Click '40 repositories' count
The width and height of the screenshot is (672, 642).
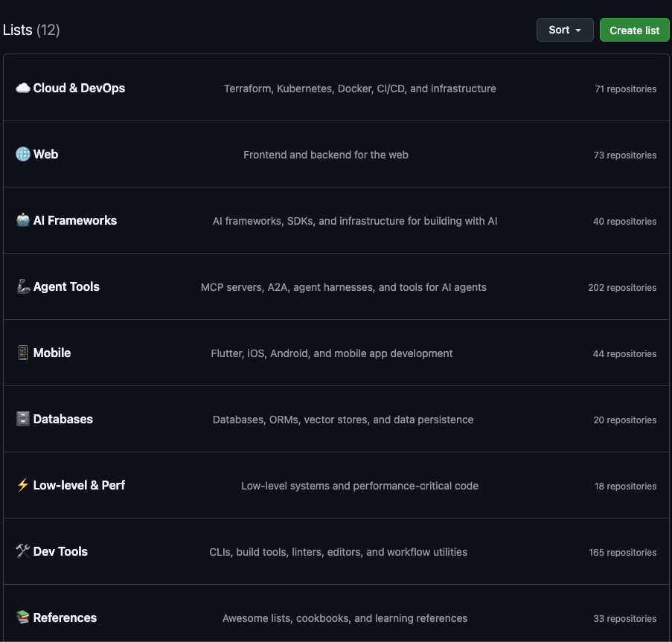624,222
